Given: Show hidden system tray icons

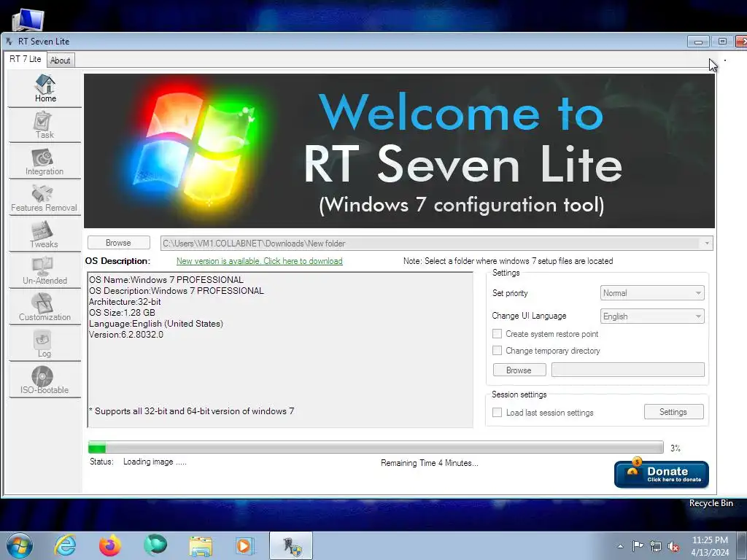Looking at the screenshot, I should click(620, 546).
